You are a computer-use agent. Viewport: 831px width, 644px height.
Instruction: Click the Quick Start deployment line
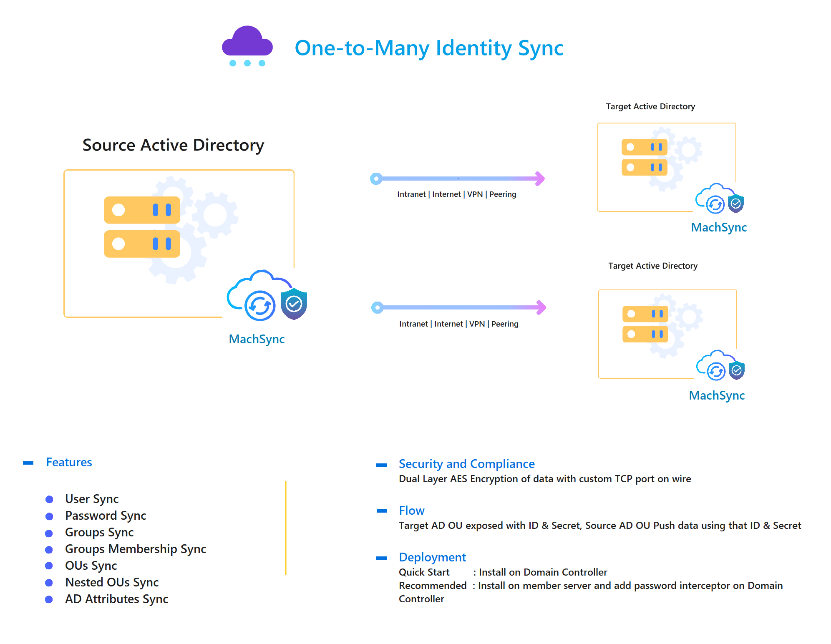click(503, 572)
